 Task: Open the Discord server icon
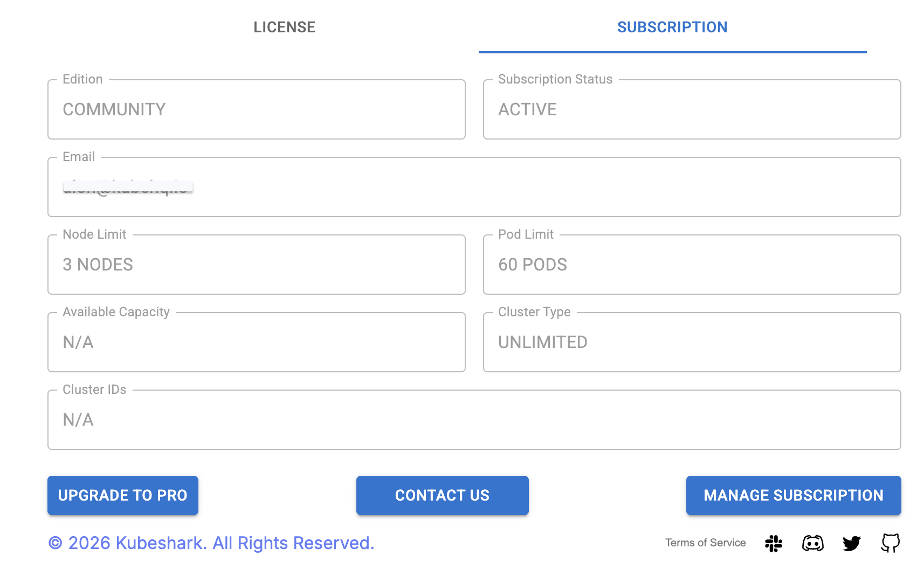[x=813, y=543]
